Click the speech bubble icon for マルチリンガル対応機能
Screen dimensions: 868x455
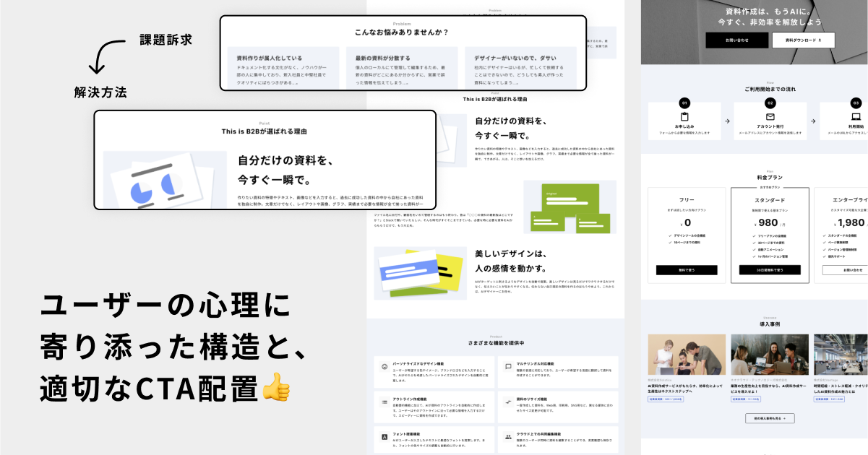508,367
